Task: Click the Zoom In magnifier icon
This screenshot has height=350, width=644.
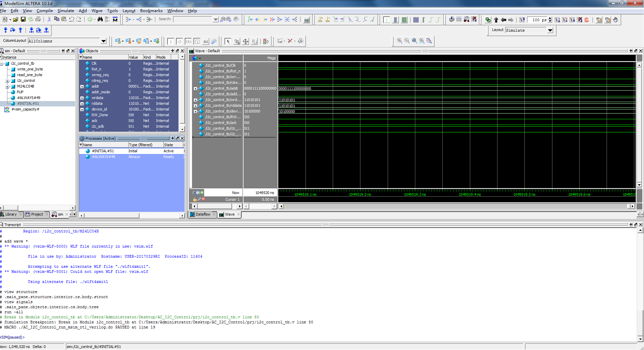Action: [399, 41]
